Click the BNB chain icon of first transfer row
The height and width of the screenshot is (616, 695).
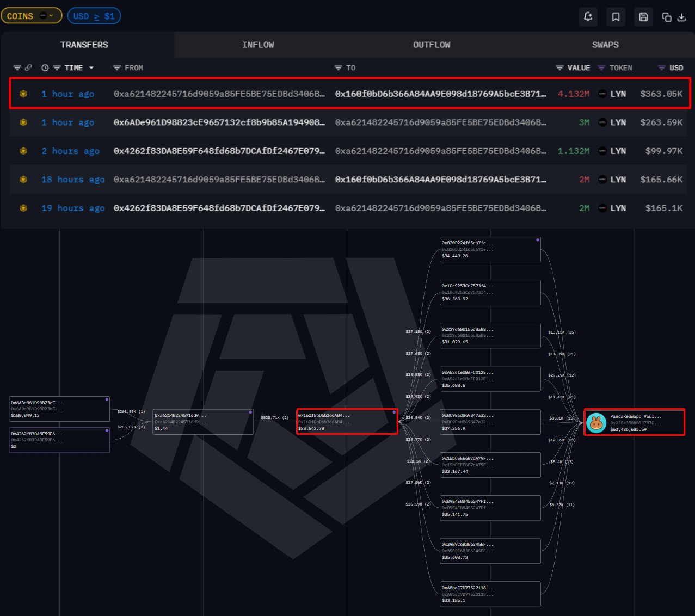pyautogui.click(x=23, y=94)
